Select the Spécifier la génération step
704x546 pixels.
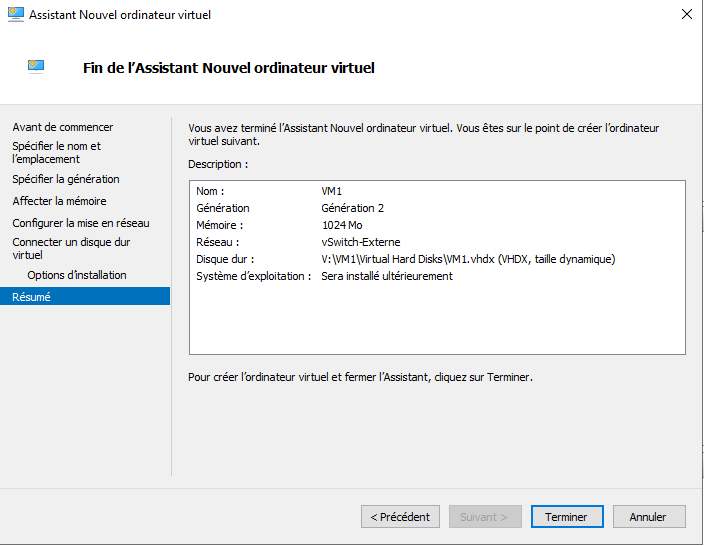coord(65,179)
